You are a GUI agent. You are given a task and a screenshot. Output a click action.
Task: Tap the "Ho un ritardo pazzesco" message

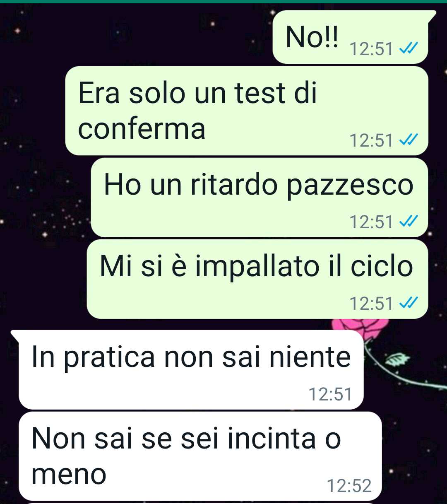click(259, 198)
